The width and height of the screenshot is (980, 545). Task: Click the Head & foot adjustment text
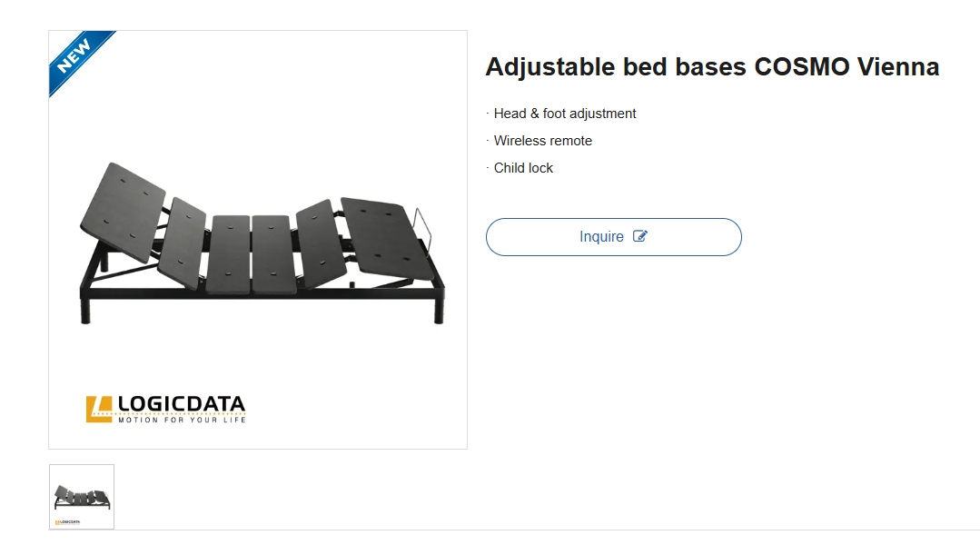click(x=565, y=114)
